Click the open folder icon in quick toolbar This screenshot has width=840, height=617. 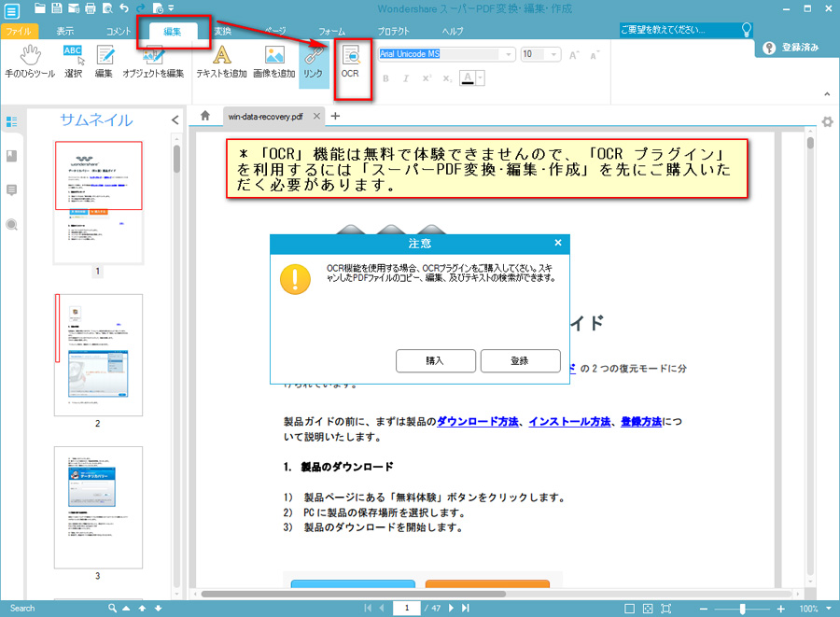pyautogui.click(x=39, y=8)
